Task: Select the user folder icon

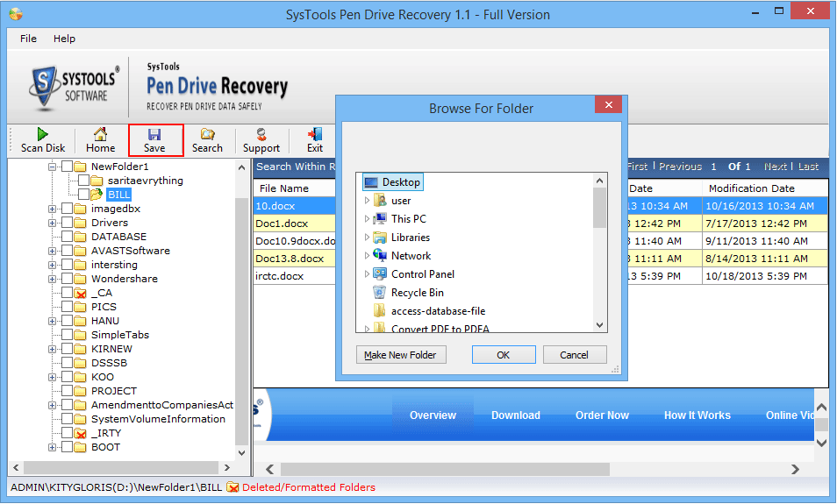Action: pyautogui.click(x=380, y=201)
